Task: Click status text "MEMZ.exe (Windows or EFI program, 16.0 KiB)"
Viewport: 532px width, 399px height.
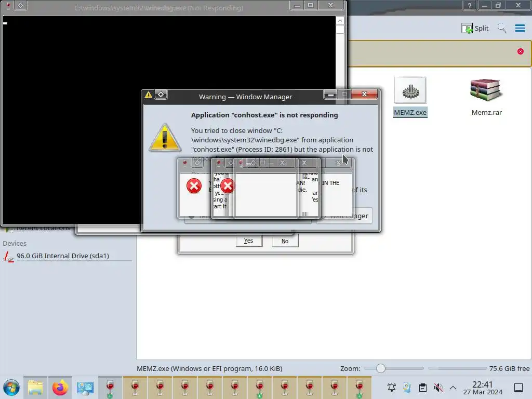Action: click(209, 368)
